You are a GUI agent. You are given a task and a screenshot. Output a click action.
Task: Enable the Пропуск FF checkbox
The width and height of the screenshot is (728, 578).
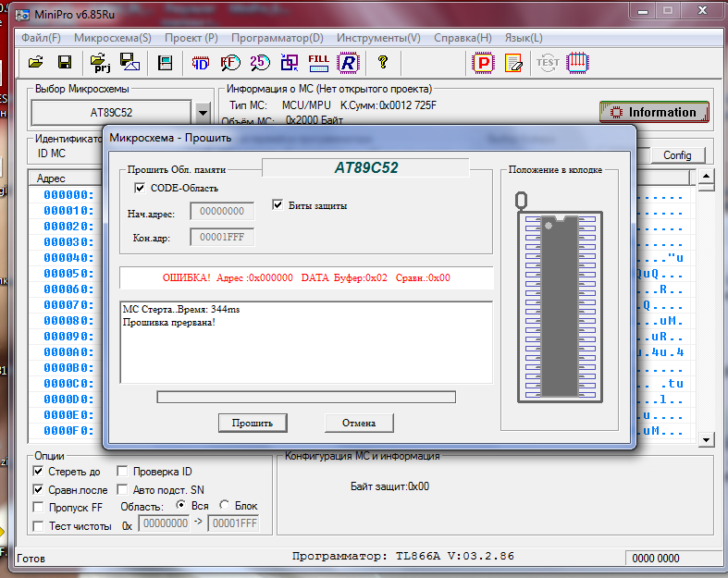click(39, 507)
